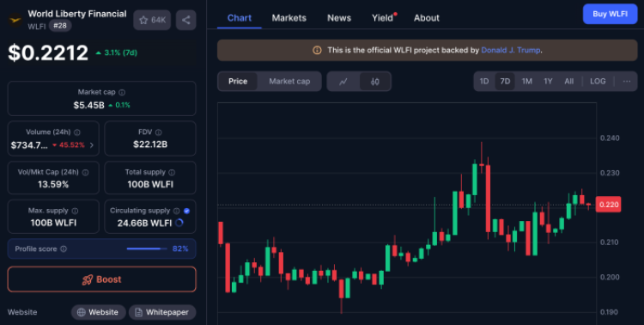
Task: Click the Market cap info icon
Action: pyautogui.click(x=122, y=93)
